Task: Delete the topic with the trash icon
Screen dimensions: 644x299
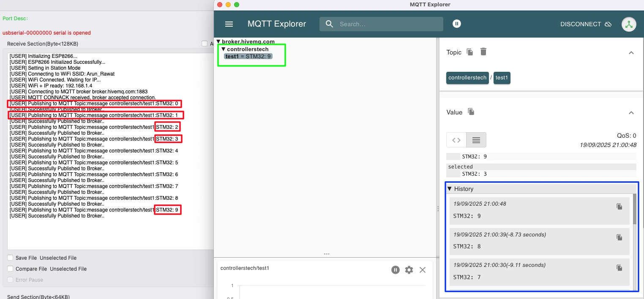Action: (x=483, y=52)
